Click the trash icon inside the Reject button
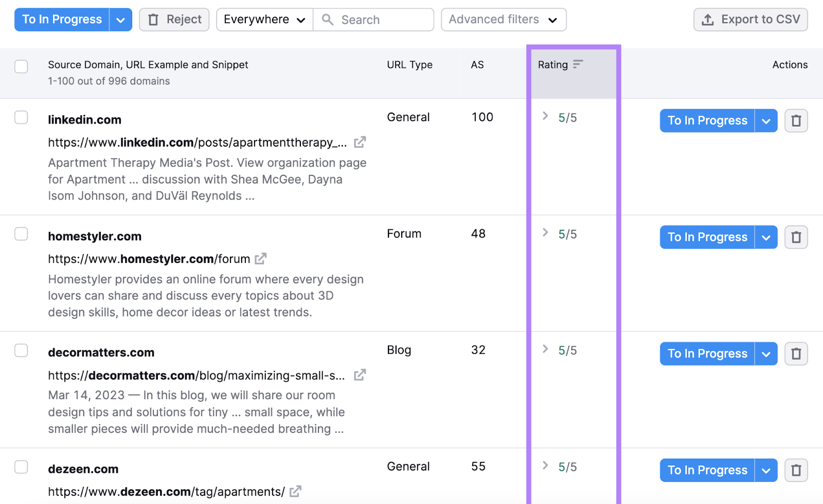This screenshot has width=823, height=504. (x=153, y=19)
